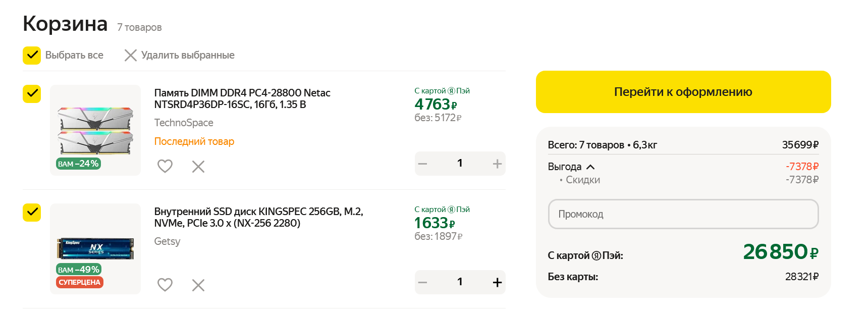This screenshot has width=868, height=312.
Task: Add Netac DDR4 memory to favorites
Action: (165, 166)
